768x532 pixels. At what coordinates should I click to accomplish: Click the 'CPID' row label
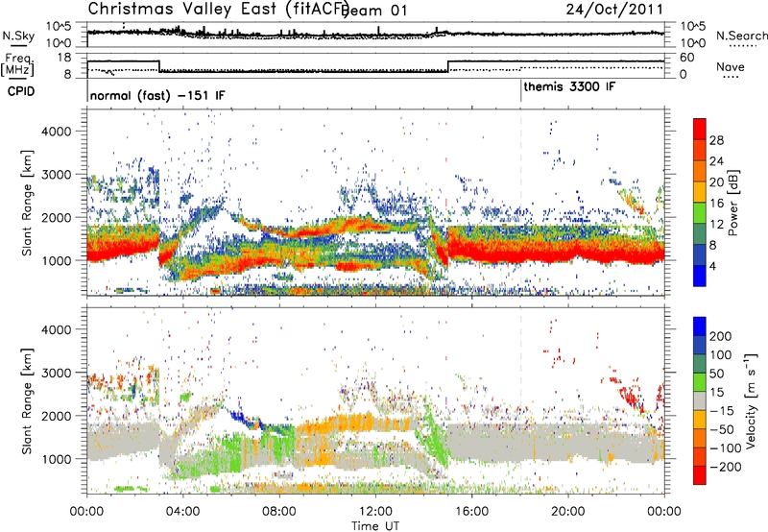tap(21, 91)
